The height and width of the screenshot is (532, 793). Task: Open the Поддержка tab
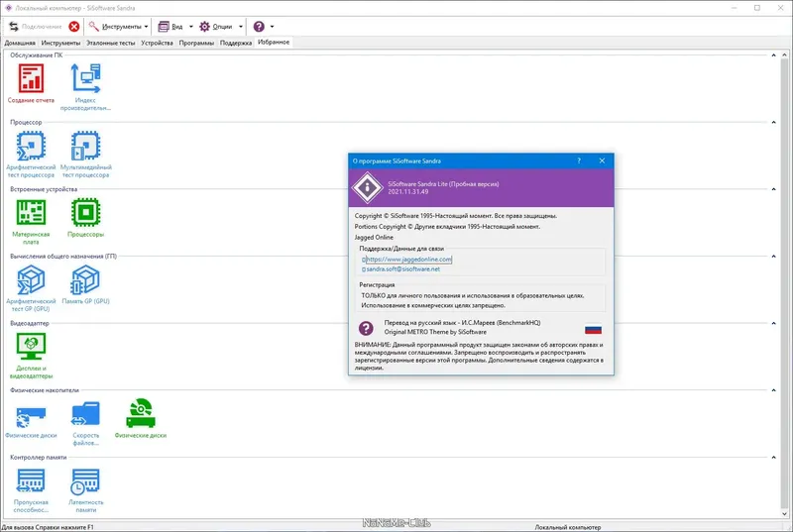click(x=236, y=43)
